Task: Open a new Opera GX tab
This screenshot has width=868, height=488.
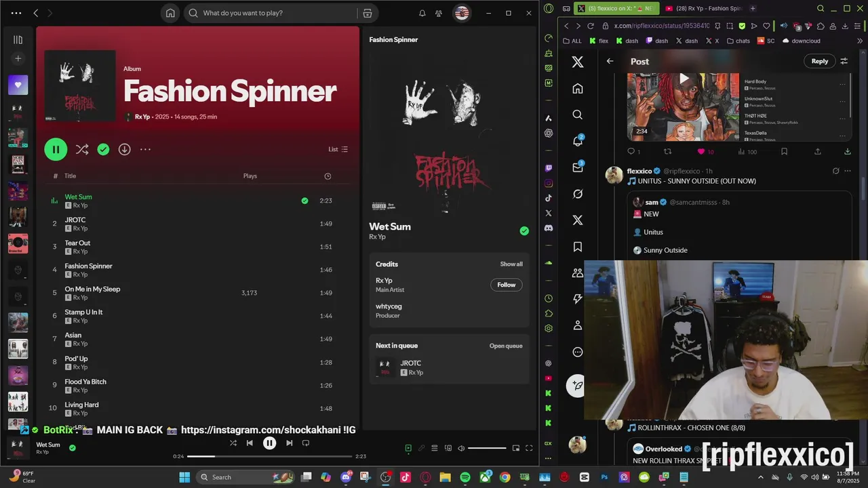Action: [x=753, y=8]
